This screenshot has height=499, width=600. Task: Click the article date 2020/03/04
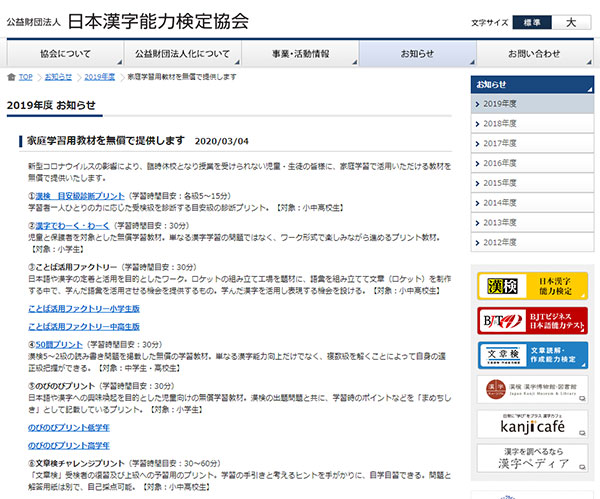click(x=222, y=141)
